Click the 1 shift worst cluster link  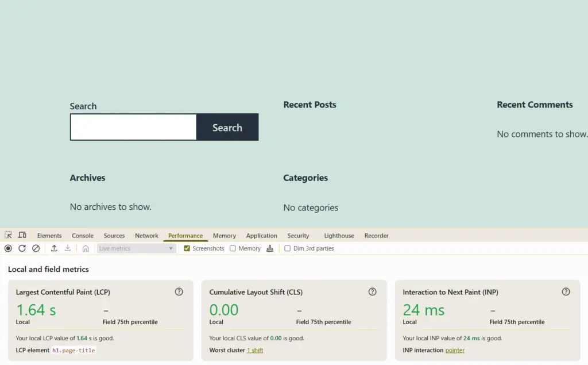255,350
